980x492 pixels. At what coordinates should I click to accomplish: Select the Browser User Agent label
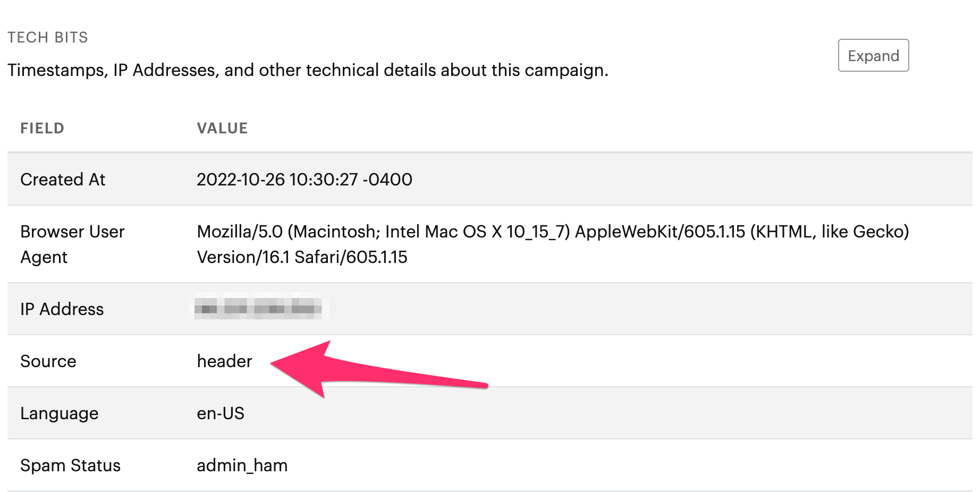click(x=72, y=244)
